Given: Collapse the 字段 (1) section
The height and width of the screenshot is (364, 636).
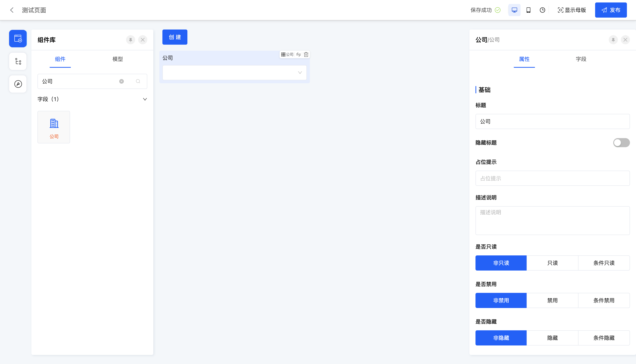Looking at the screenshot, I should pyautogui.click(x=145, y=99).
